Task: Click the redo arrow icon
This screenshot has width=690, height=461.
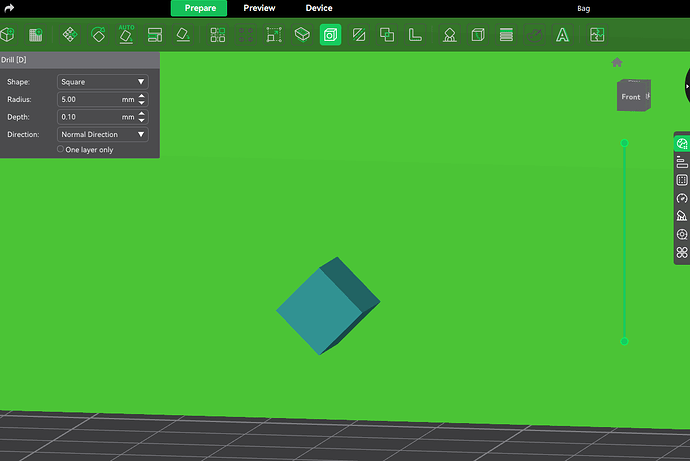Action: coord(9,8)
